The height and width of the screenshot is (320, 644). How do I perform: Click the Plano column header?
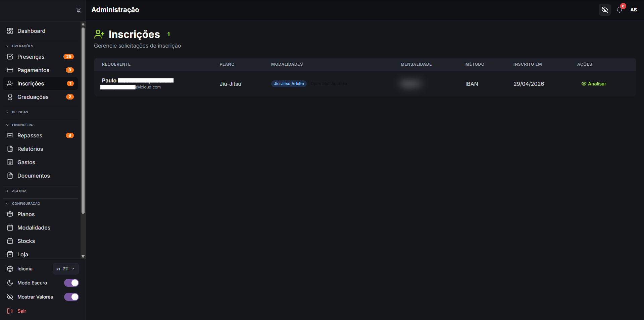[227, 64]
